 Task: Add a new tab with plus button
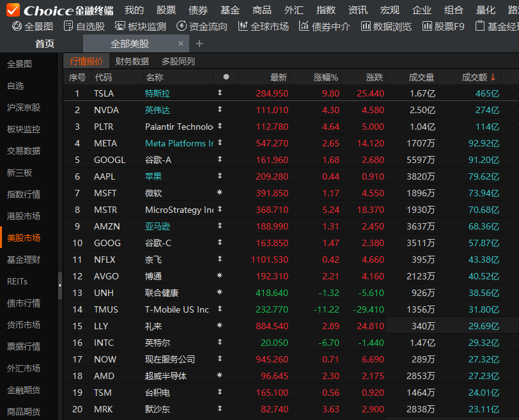coord(199,43)
